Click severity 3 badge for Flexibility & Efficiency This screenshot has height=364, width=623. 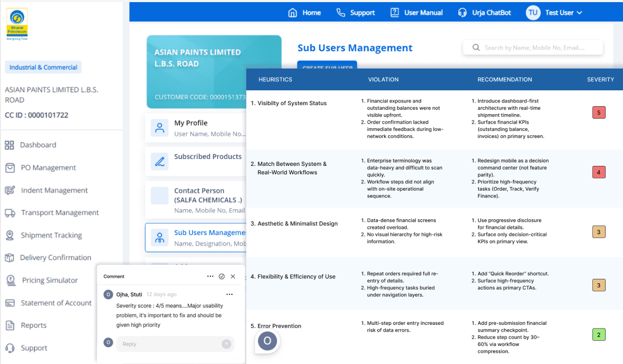[x=599, y=285]
